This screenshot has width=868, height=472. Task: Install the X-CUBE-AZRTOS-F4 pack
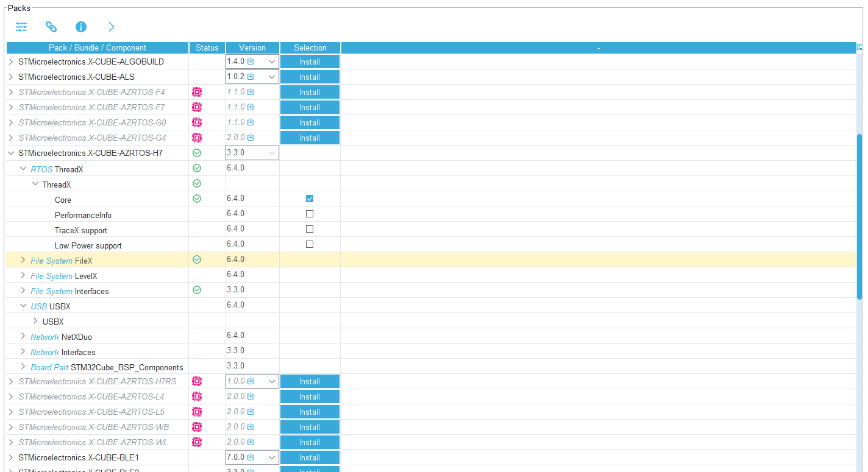310,92
